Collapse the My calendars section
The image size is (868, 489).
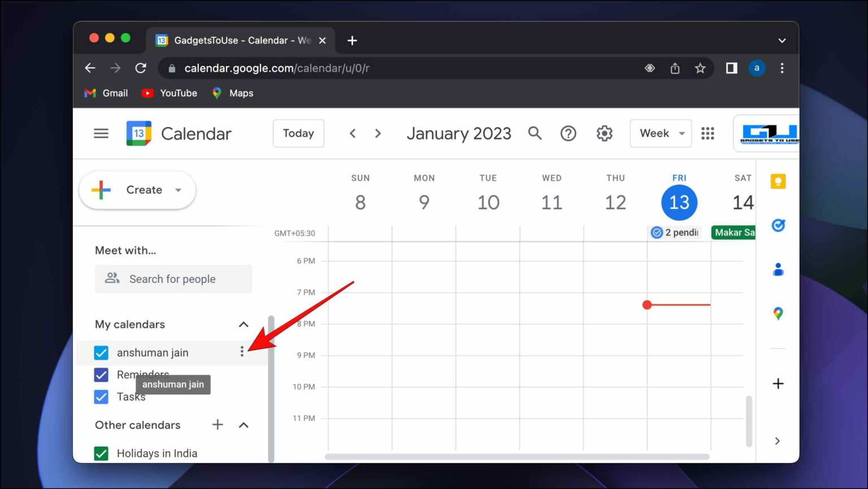click(244, 324)
